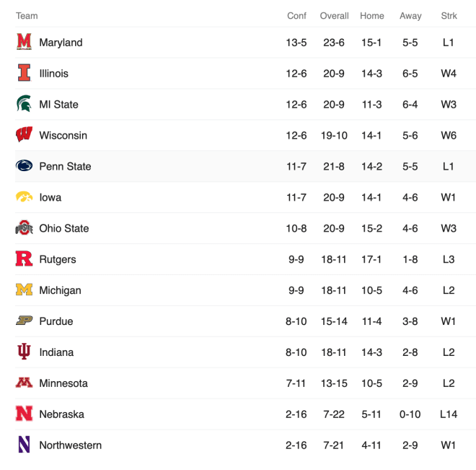Click the Maryland team logo
The image size is (476, 470).
(24, 42)
